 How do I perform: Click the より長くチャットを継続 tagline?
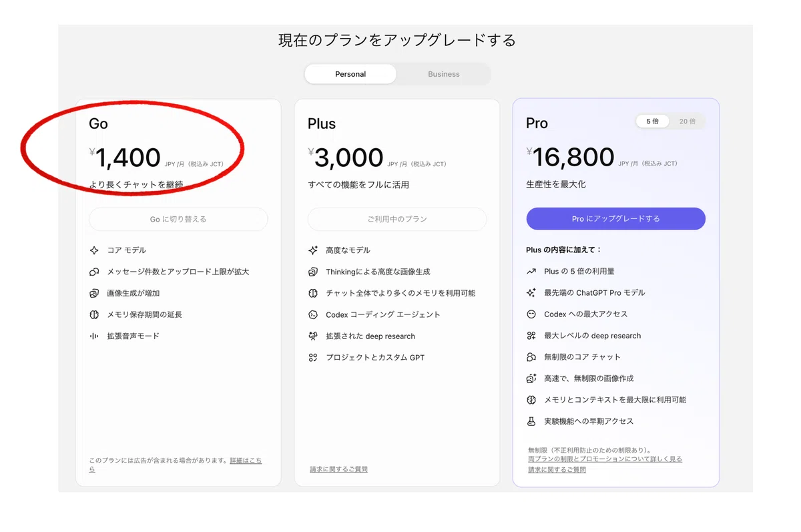tap(136, 184)
